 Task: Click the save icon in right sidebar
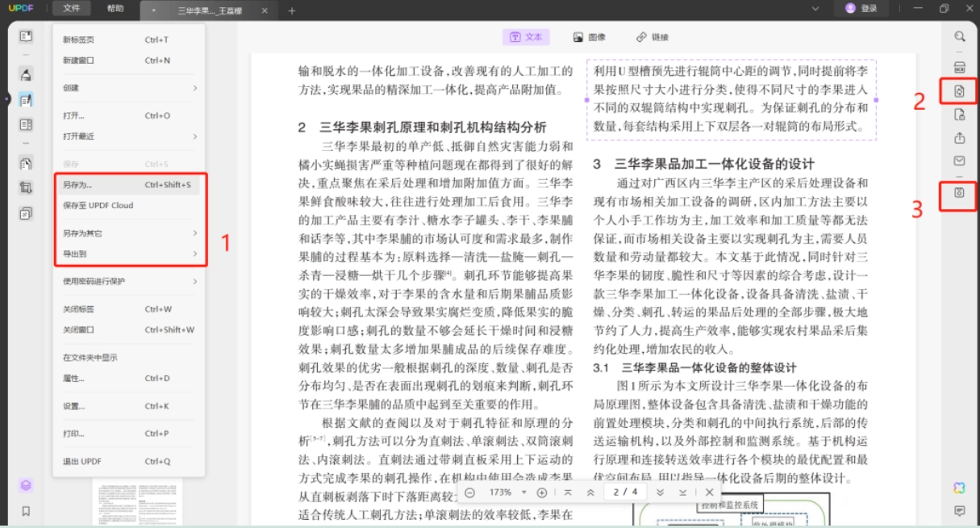tap(959, 193)
